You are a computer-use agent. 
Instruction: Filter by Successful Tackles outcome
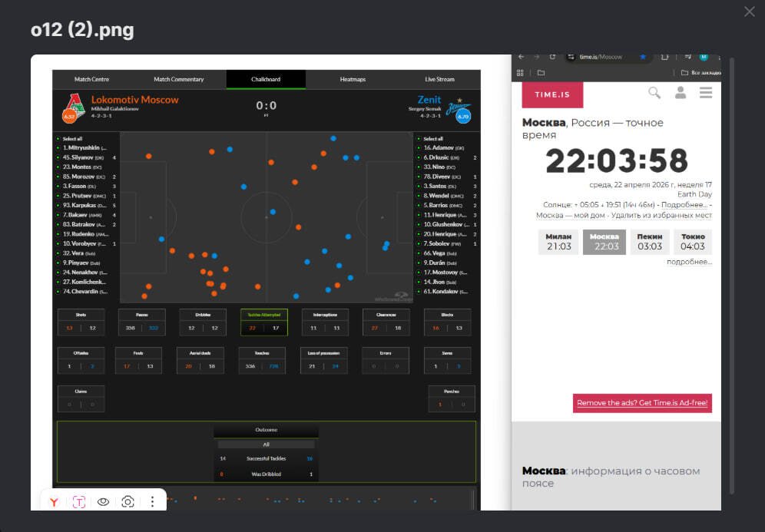pyautogui.click(x=267, y=458)
